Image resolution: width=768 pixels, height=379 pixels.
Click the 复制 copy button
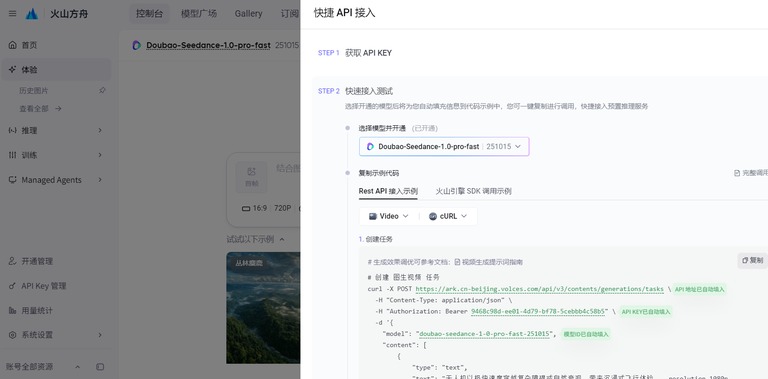point(753,261)
